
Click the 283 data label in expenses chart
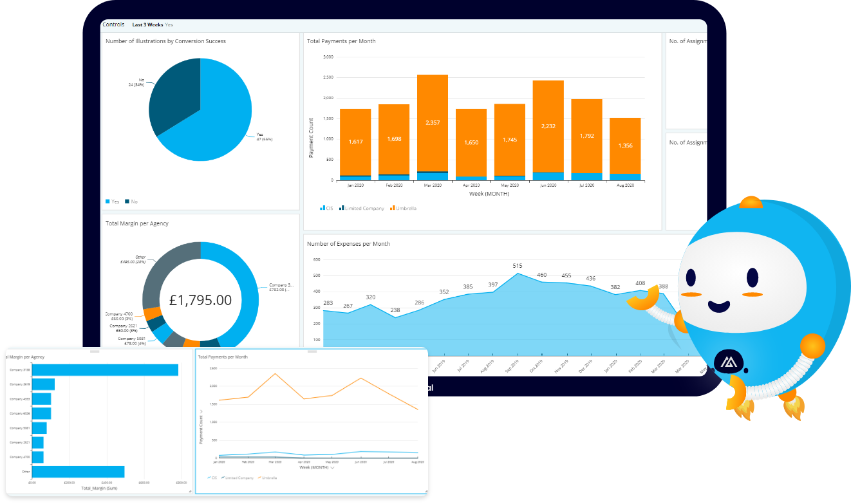(328, 303)
